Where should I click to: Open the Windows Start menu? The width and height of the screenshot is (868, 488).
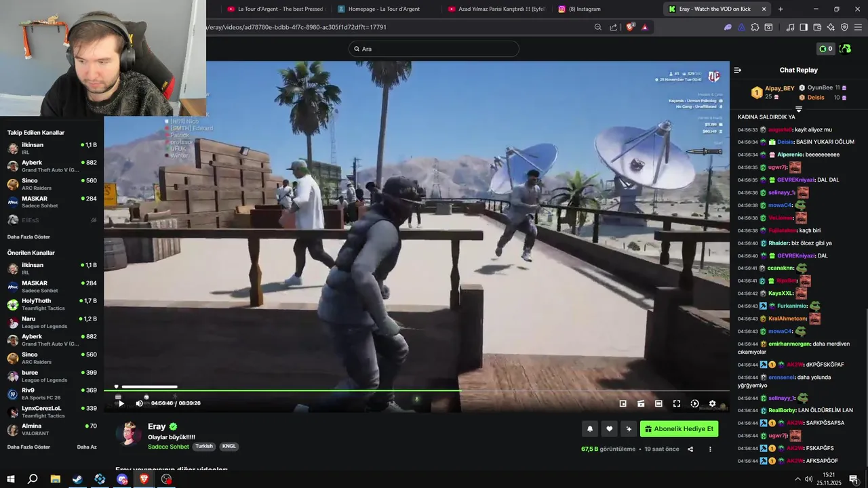pos(11,479)
